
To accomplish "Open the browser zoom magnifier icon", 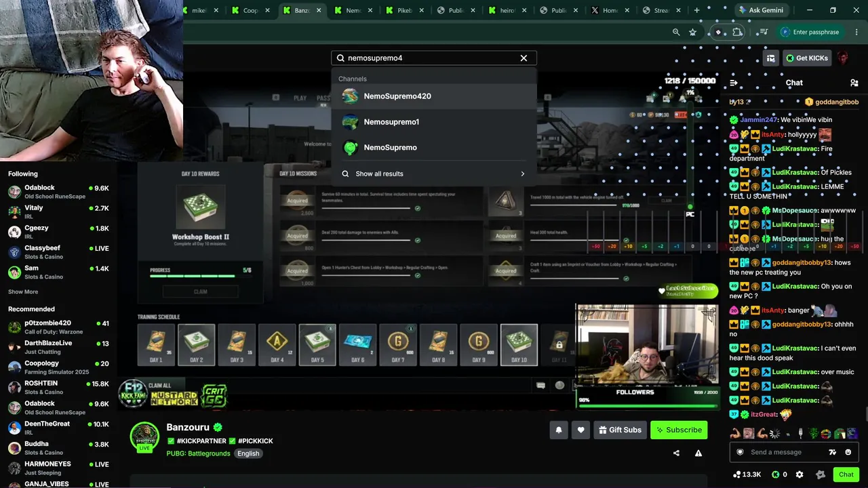I will 676,32.
